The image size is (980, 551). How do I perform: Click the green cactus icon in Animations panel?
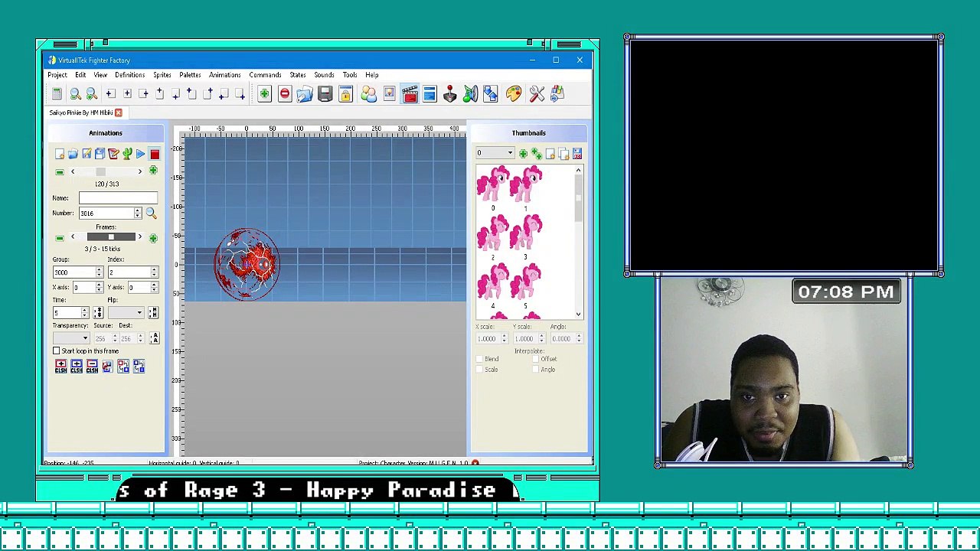tap(127, 154)
